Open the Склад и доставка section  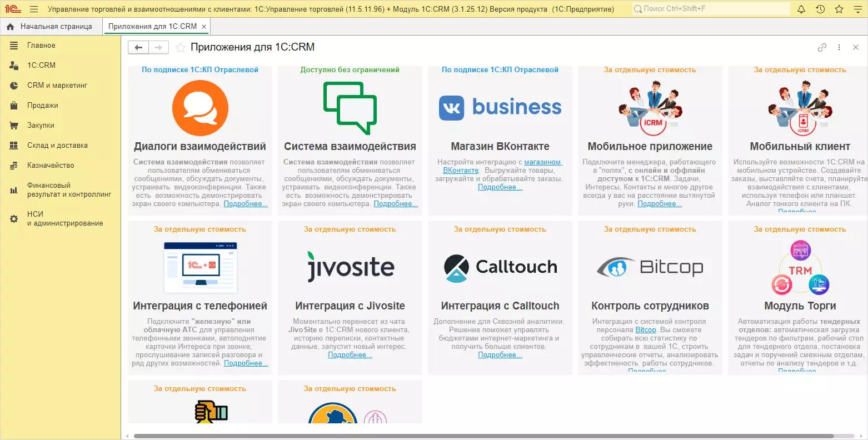(57, 146)
